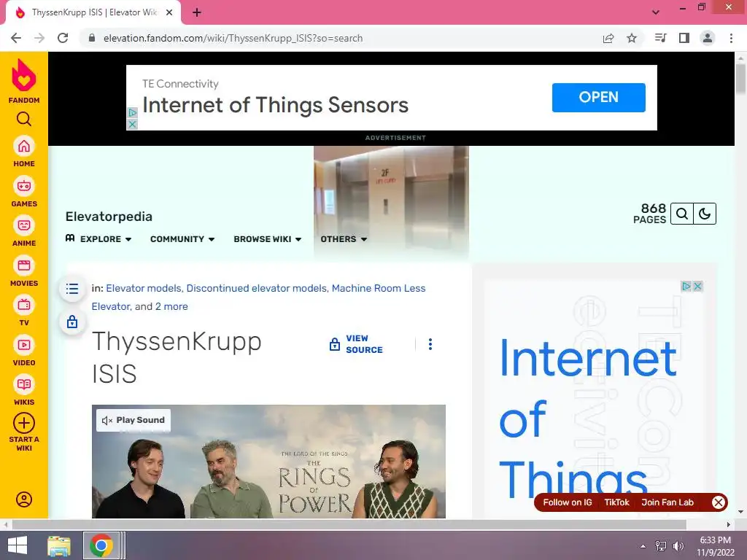This screenshot has width=747, height=560.
Task: Click browser Forward arrow
Action: point(39,38)
